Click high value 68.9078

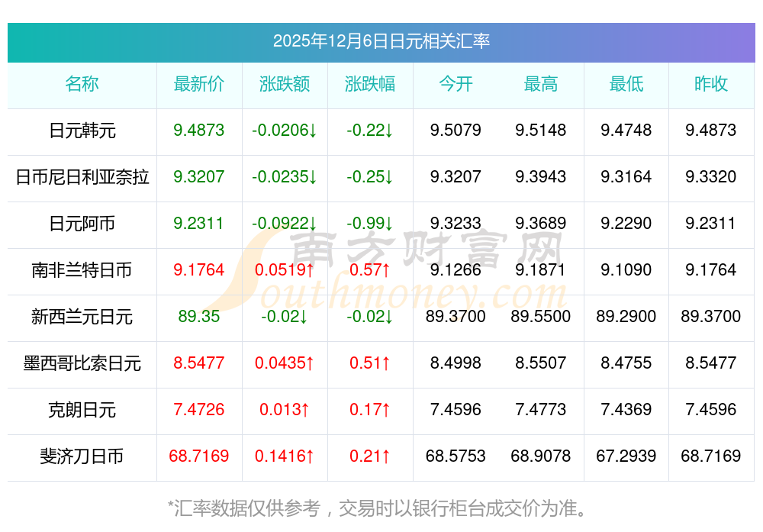pyautogui.click(x=541, y=456)
